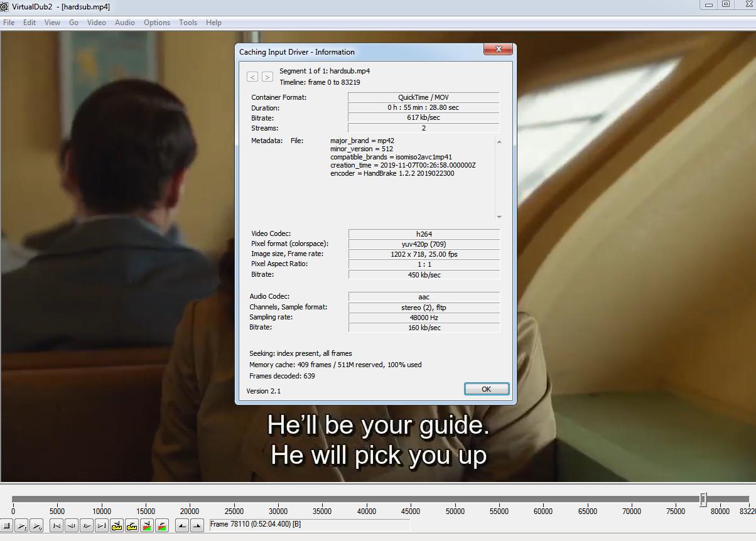The width and height of the screenshot is (756, 541).
Task: Confirm the Information dialog with OK
Action: click(x=486, y=389)
